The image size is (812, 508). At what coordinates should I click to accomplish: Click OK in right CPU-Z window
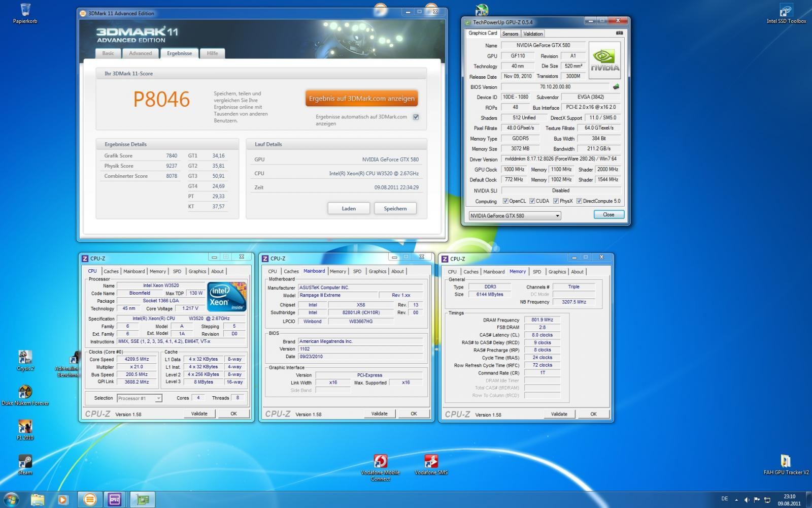593,414
